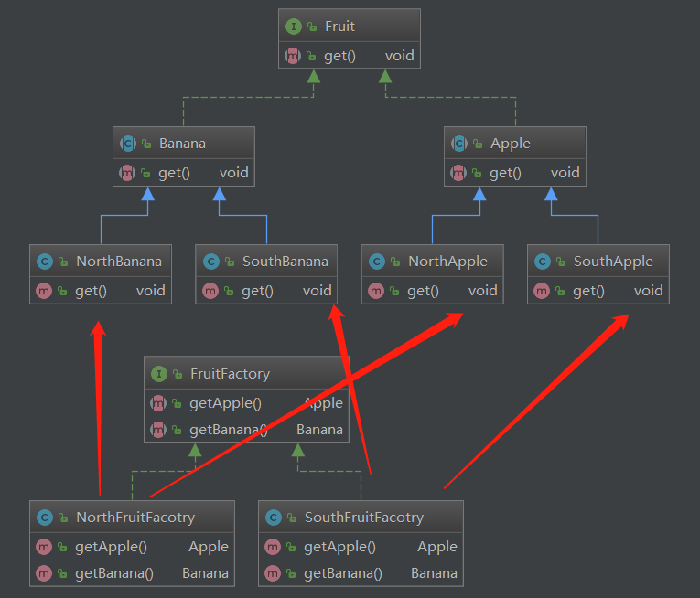700x598 pixels.
Task: Click the class icon next to SouthApple
Action: [x=542, y=262]
